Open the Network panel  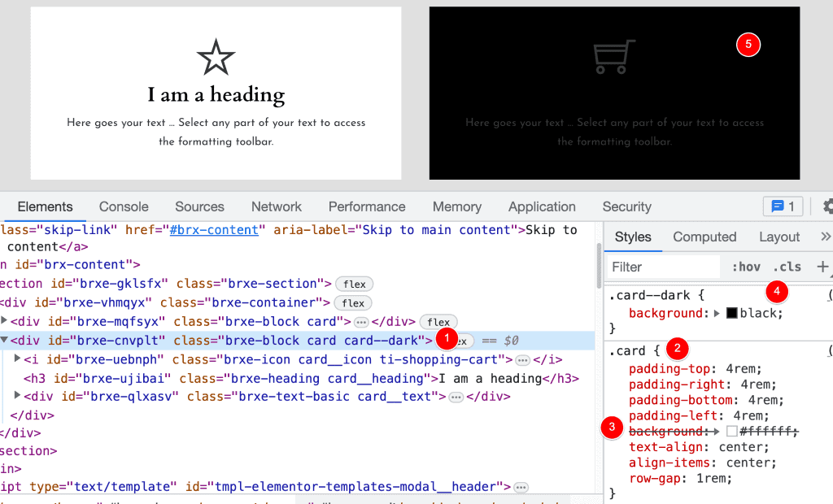276,206
